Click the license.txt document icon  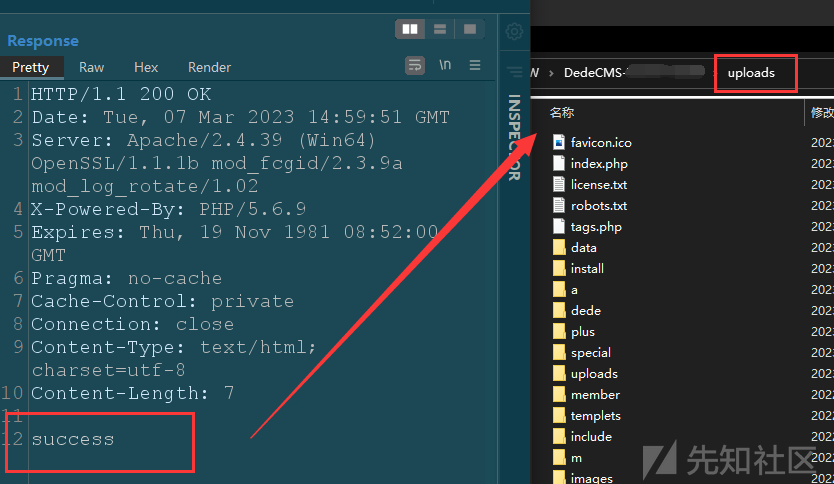[558, 185]
